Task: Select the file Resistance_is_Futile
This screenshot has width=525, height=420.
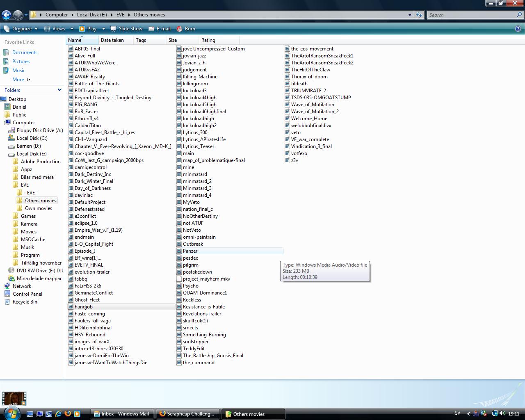Action: point(204,307)
